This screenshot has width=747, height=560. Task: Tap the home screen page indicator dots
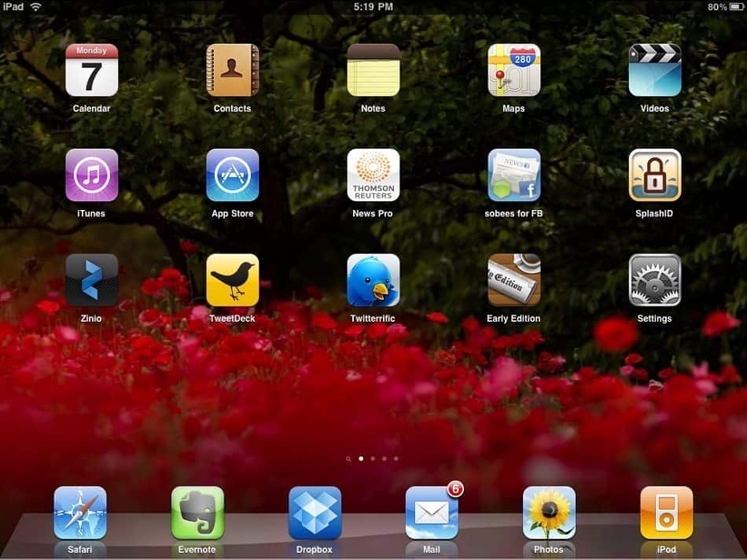pyautogui.click(x=373, y=458)
